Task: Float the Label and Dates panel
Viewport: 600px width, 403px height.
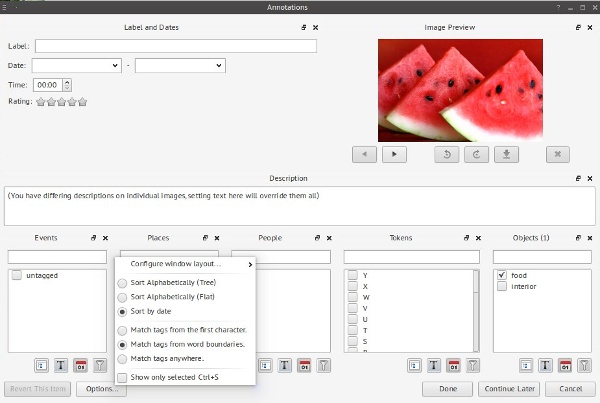Action: [x=303, y=28]
